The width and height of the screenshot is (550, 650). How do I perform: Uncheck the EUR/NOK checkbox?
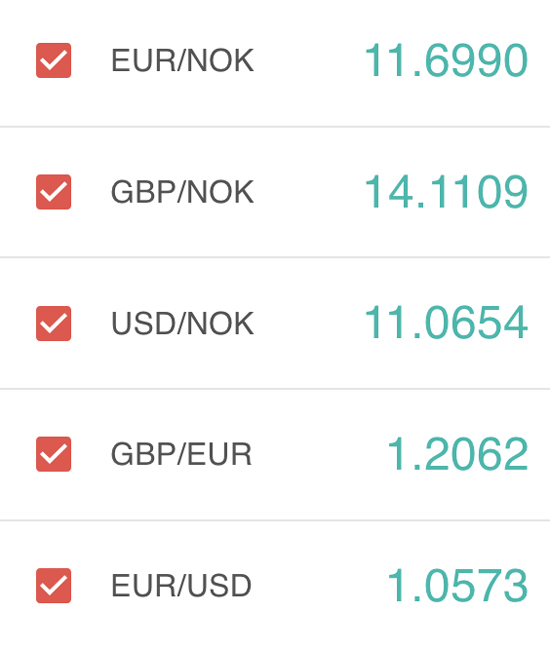(53, 61)
